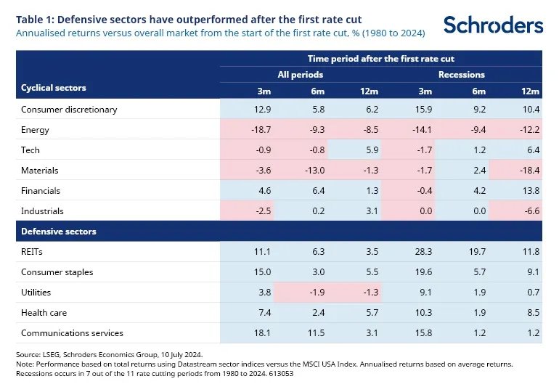
Task: Click the 'Cyclical sectors' section header
Action: click(54, 88)
